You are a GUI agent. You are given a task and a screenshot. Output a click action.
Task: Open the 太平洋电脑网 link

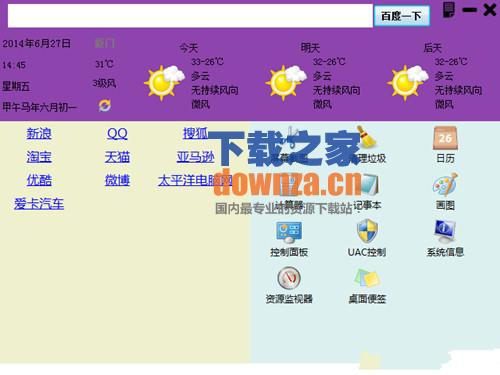tap(196, 180)
